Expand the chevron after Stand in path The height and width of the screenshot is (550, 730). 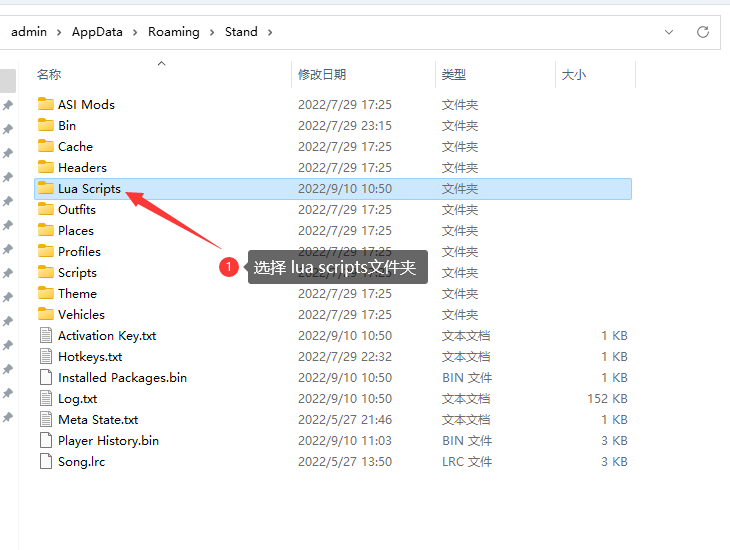(269, 32)
